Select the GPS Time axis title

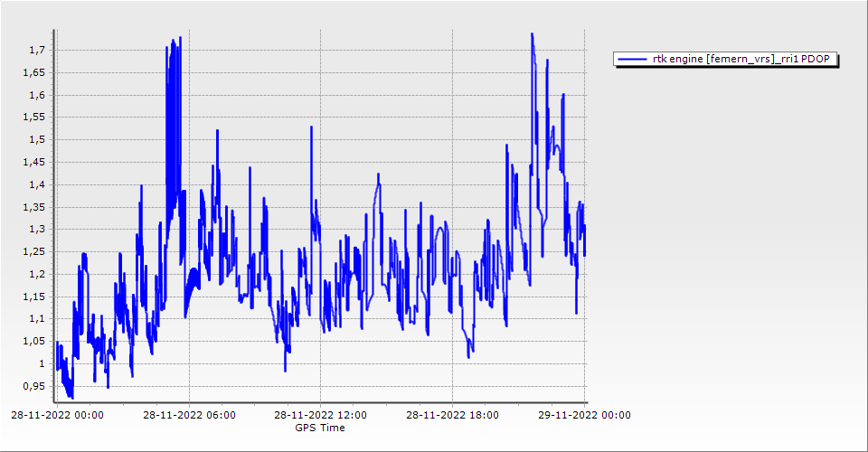point(320,428)
